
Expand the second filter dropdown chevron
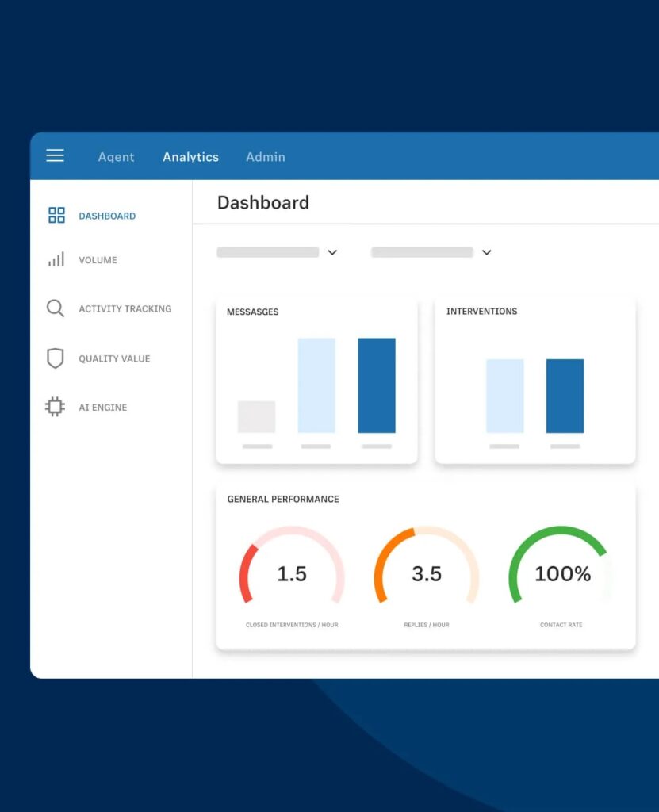click(x=487, y=252)
